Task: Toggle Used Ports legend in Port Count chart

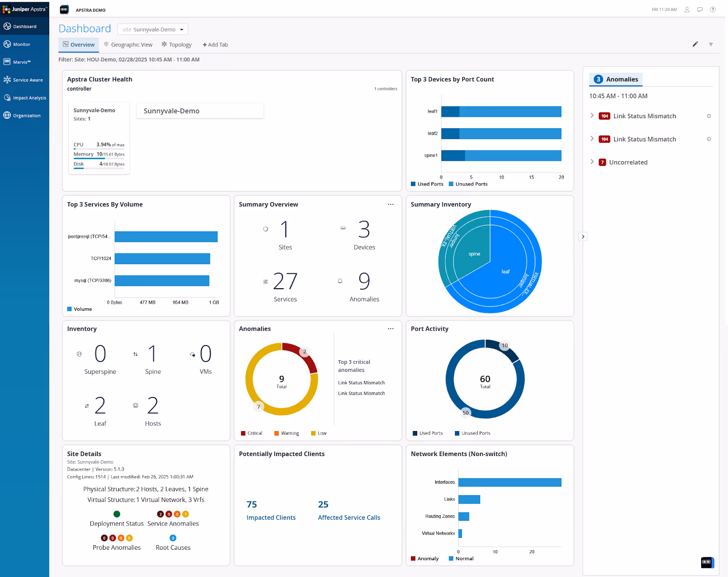Action: (x=427, y=184)
